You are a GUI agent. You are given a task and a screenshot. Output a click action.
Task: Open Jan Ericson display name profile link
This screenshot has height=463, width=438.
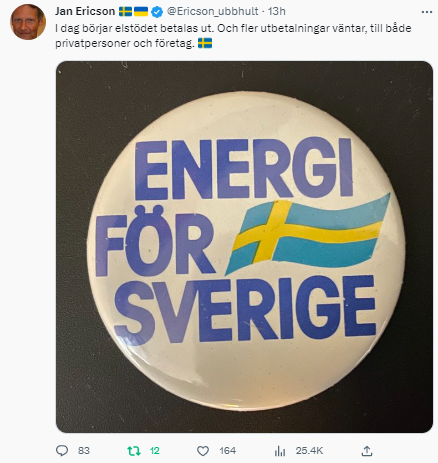click(x=85, y=11)
